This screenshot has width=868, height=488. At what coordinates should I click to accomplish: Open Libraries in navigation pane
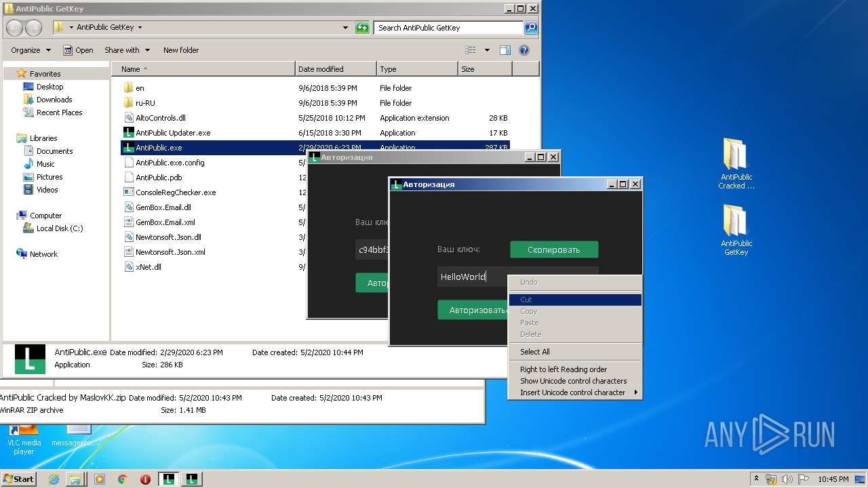tap(43, 138)
